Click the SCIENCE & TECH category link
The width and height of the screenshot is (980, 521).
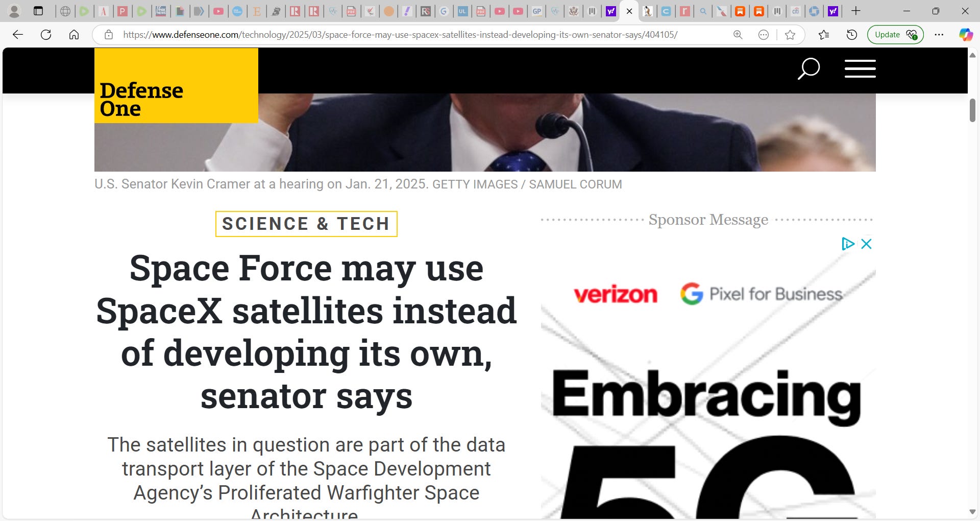tap(306, 224)
